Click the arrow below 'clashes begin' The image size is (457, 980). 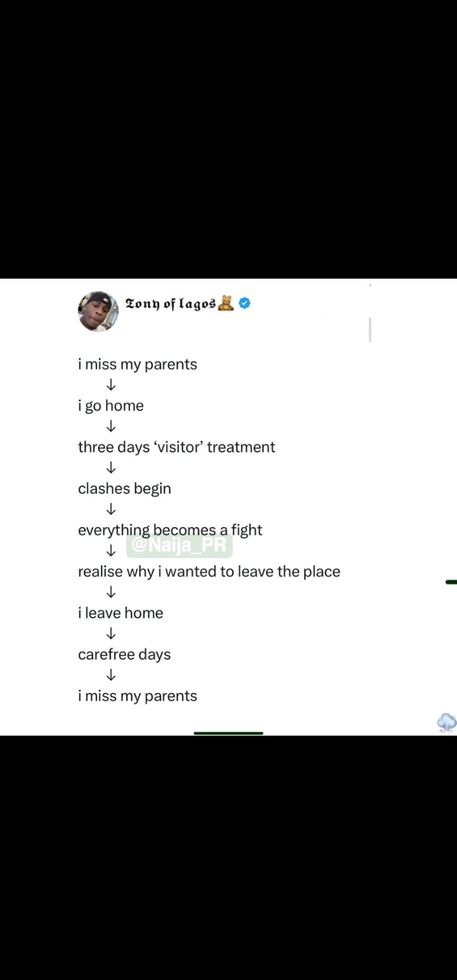111,509
